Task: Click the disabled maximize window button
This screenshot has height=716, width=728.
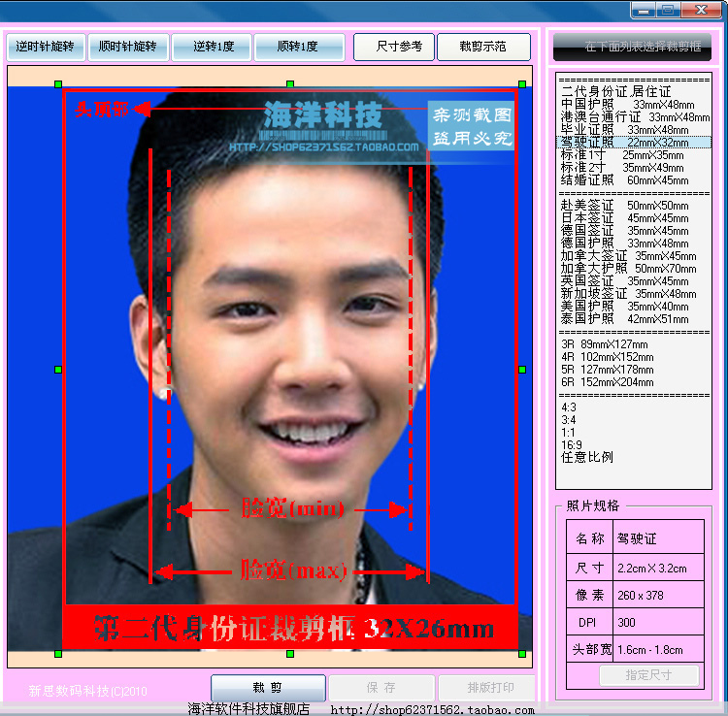Action: coord(668,11)
